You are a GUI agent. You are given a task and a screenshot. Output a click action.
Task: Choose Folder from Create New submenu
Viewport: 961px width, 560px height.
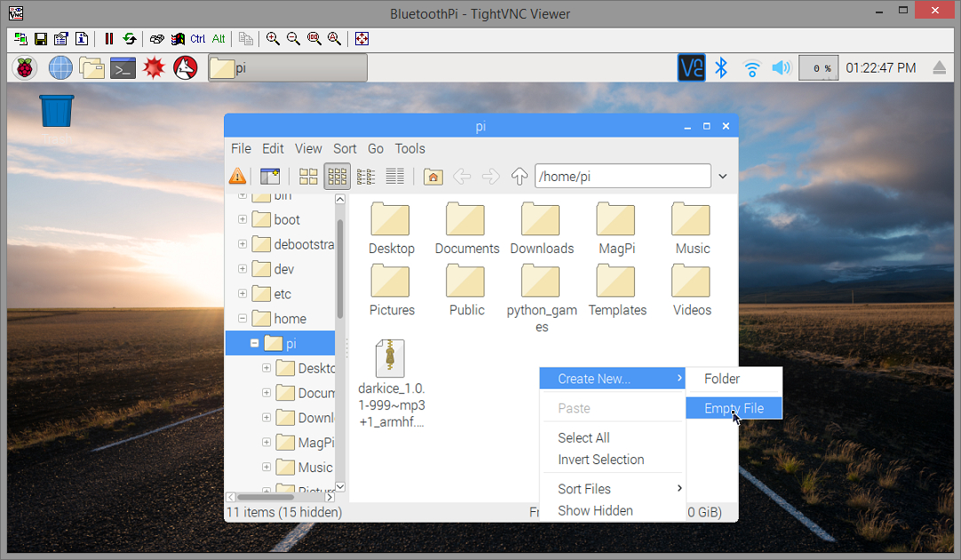click(x=734, y=379)
